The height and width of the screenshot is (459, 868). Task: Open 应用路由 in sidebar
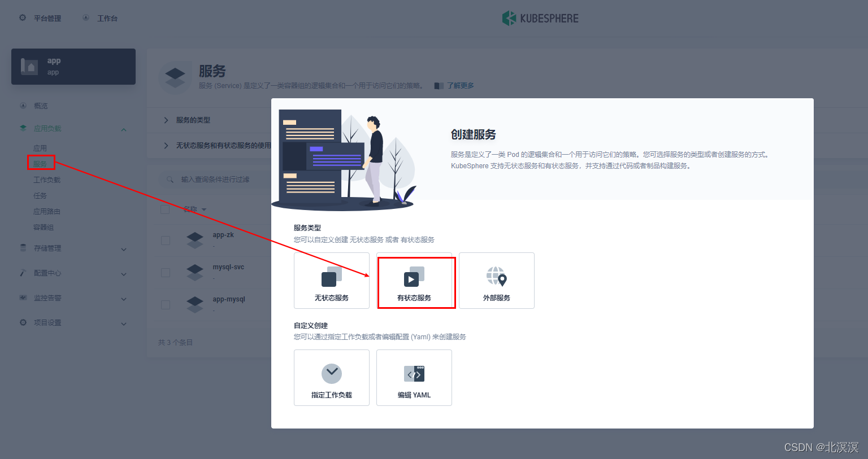[x=47, y=211]
